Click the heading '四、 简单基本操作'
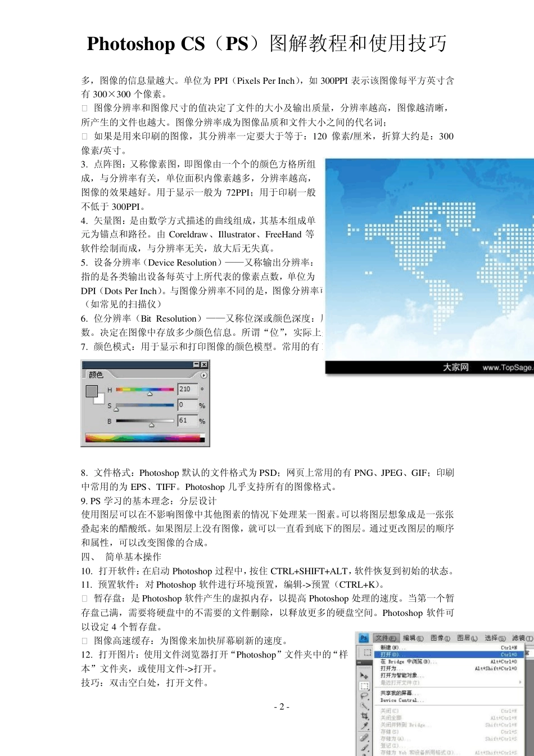534x756 pixels. click(x=121, y=557)
